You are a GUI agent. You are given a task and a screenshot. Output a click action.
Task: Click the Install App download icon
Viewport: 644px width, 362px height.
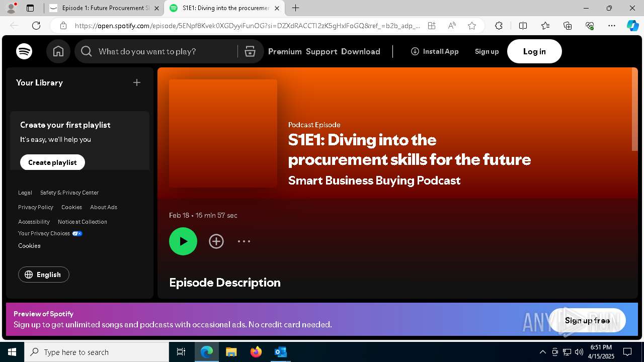click(415, 51)
